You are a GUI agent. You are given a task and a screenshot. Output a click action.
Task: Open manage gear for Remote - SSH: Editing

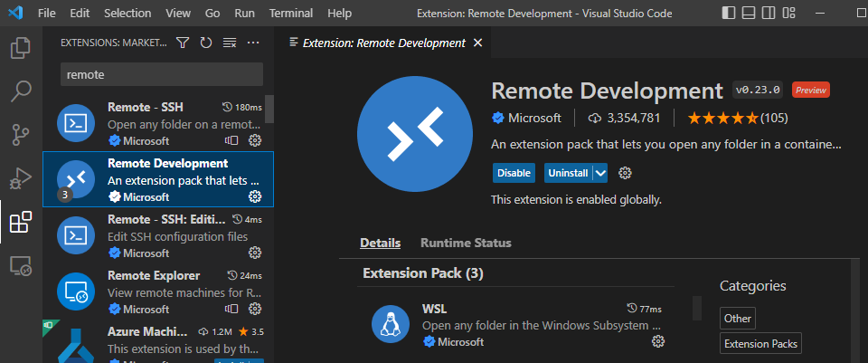tap(255, 253)
